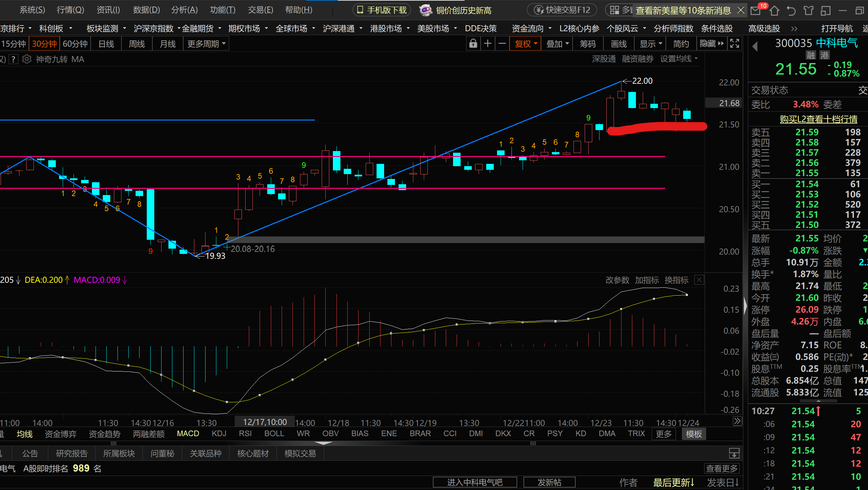The image size is (868, 490).
Task: Open indicator settings gear icon
Action: (27, 59)
